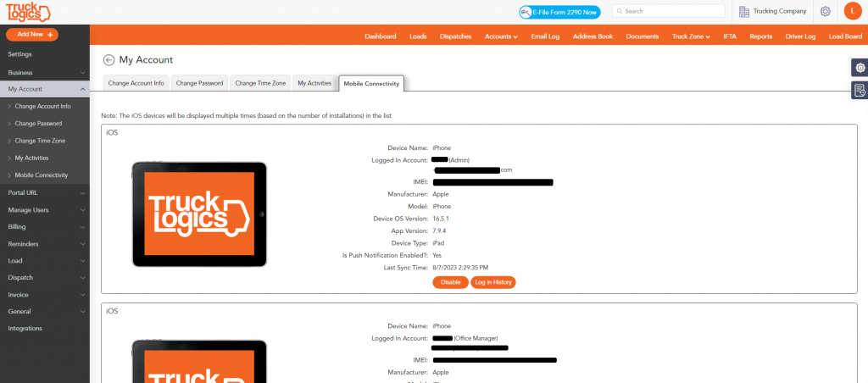Open the user avatar 'L' menu
The image size is (868, 383).
click(853, 11)
